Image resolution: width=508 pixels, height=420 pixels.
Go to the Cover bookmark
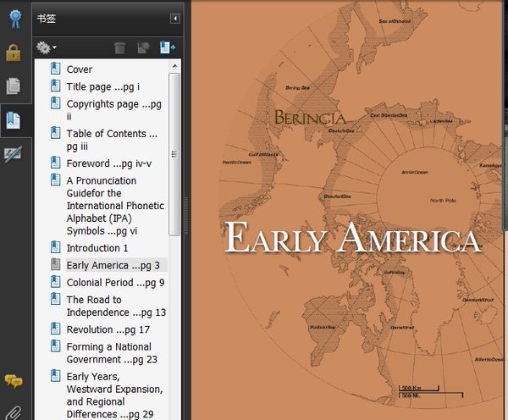click(80, 69)
